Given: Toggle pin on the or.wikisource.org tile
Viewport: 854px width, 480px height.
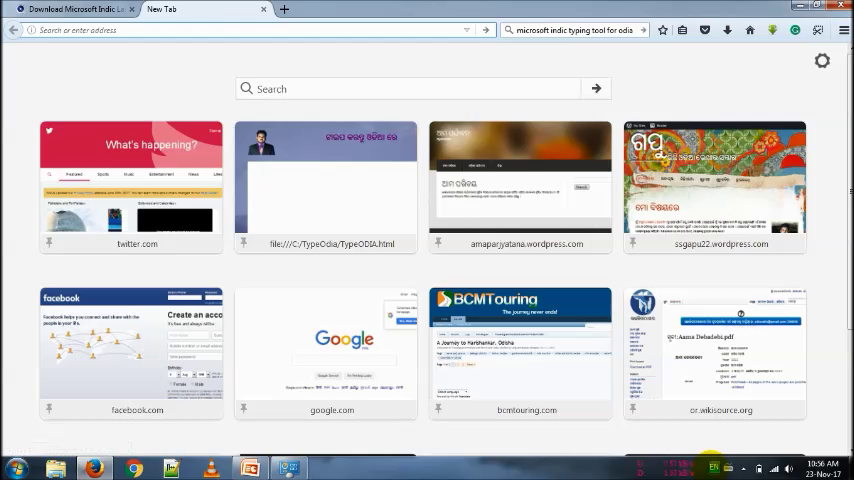Looking at the screenshot, I should pyautogui.click(x=632, y=409).
